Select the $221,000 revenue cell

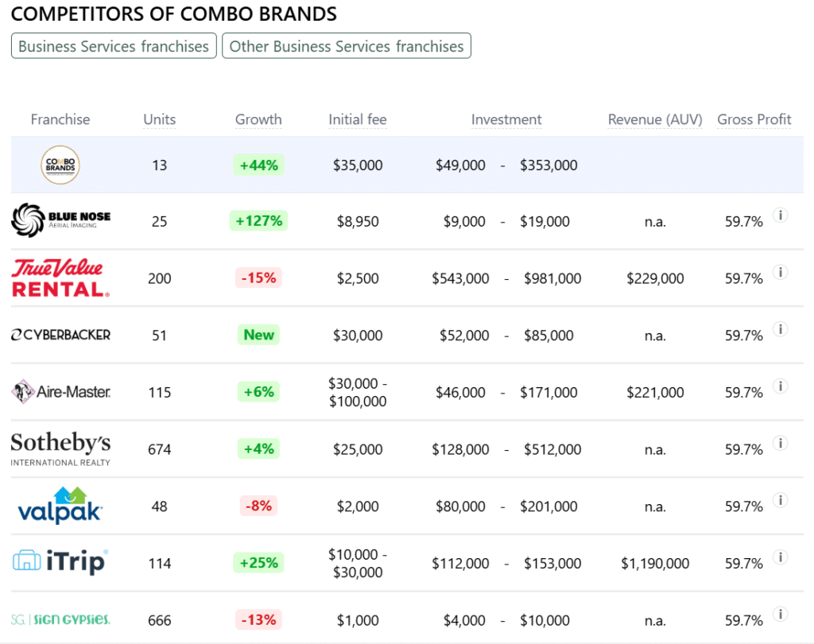click(x=655, y=392)
